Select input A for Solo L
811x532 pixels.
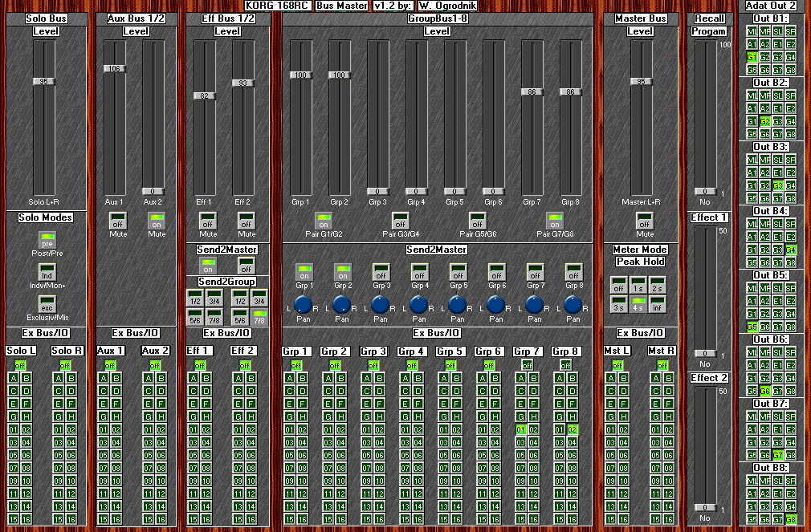(13, 379)
